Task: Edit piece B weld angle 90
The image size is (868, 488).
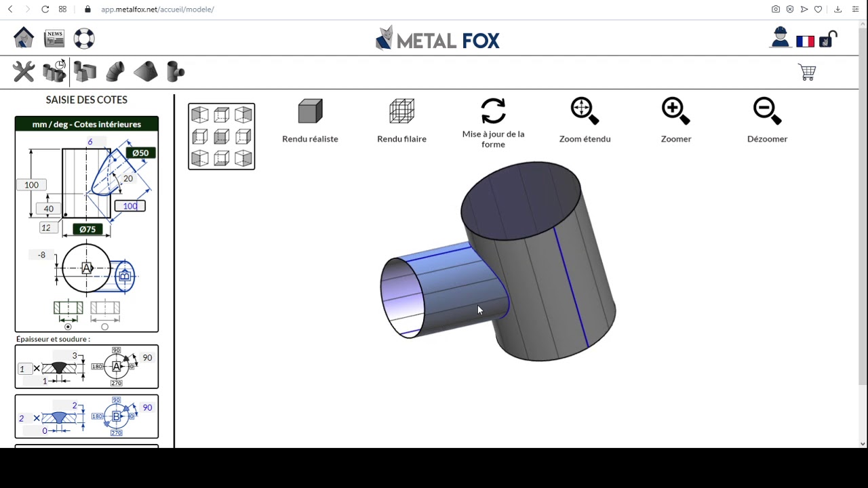Action: tap(147, 407)
